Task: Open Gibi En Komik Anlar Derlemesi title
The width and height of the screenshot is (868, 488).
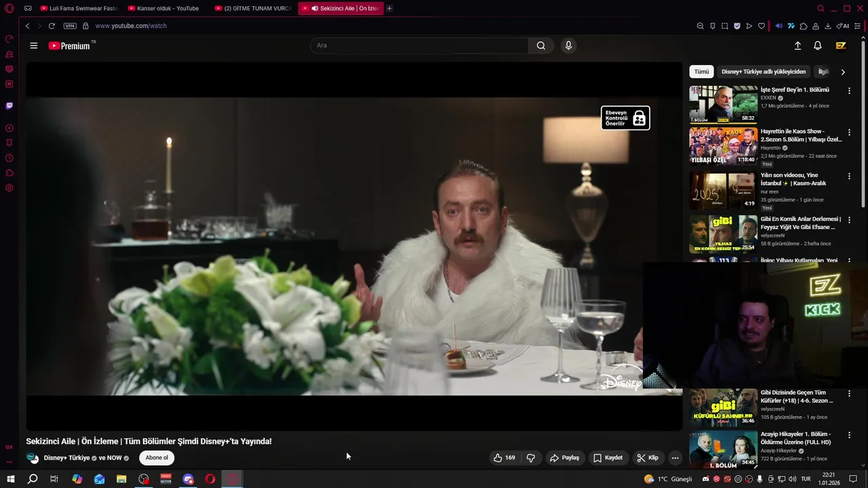Action: tap(801, 223)
